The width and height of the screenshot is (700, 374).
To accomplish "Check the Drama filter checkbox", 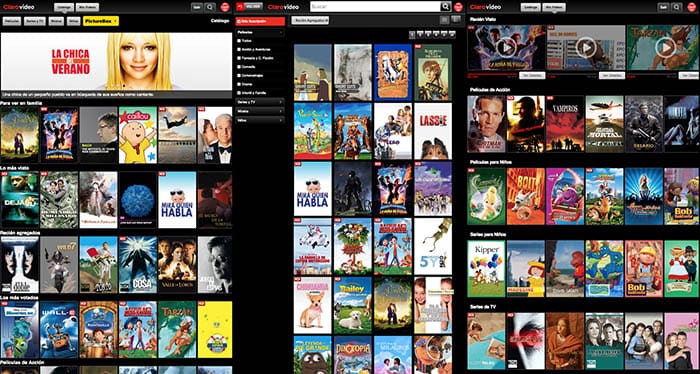I will point(239,84).
